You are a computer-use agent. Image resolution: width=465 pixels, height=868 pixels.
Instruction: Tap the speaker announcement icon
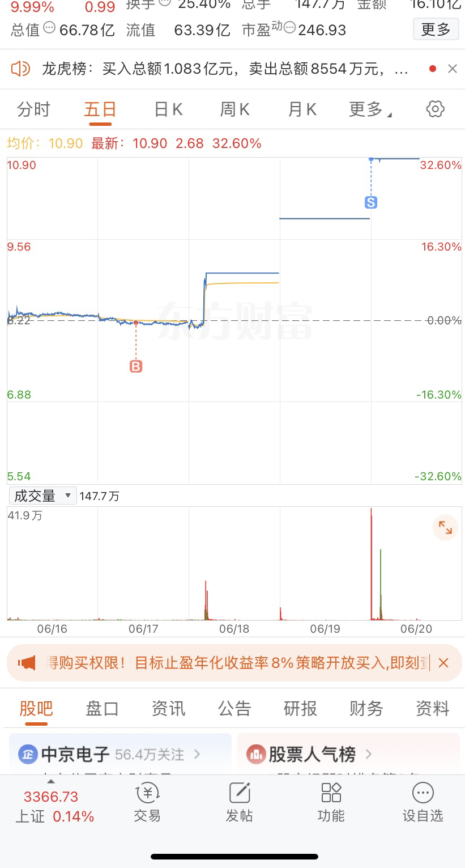click(x=20, y=69)
